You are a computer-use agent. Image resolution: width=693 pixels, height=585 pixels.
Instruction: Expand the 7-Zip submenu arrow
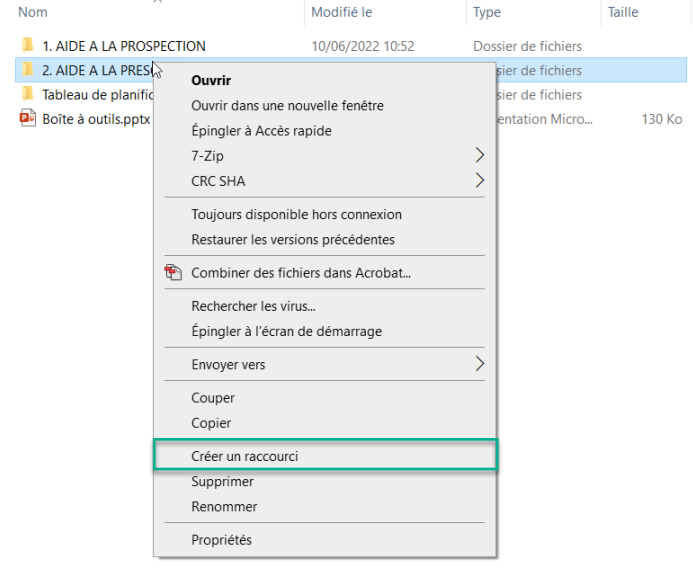[479, 156]
